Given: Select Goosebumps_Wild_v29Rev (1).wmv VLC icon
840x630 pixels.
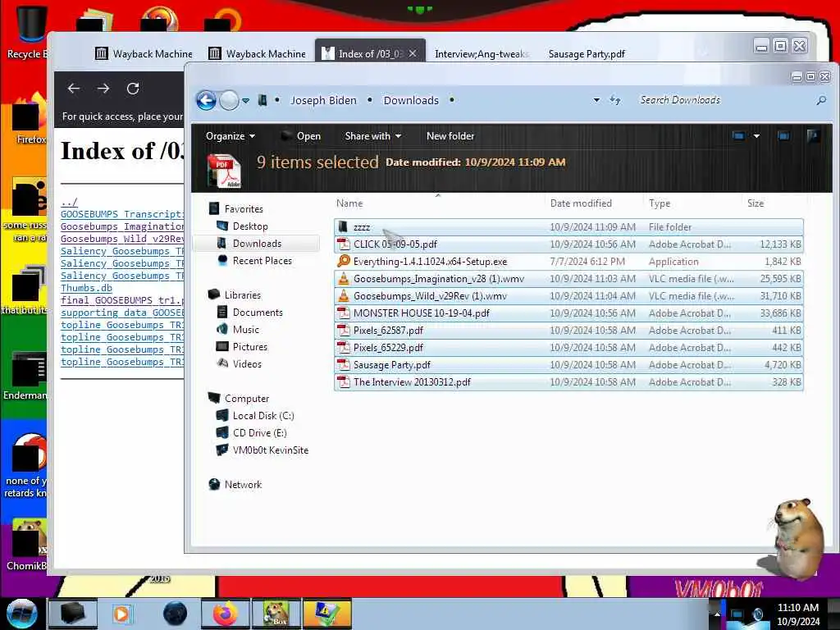Looking at the screenshot, I should pyautogui.click(x=343, y=295).
